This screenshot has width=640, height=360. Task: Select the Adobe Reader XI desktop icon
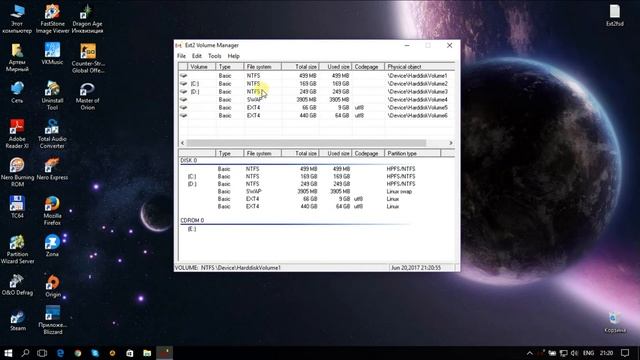(17, 134)
